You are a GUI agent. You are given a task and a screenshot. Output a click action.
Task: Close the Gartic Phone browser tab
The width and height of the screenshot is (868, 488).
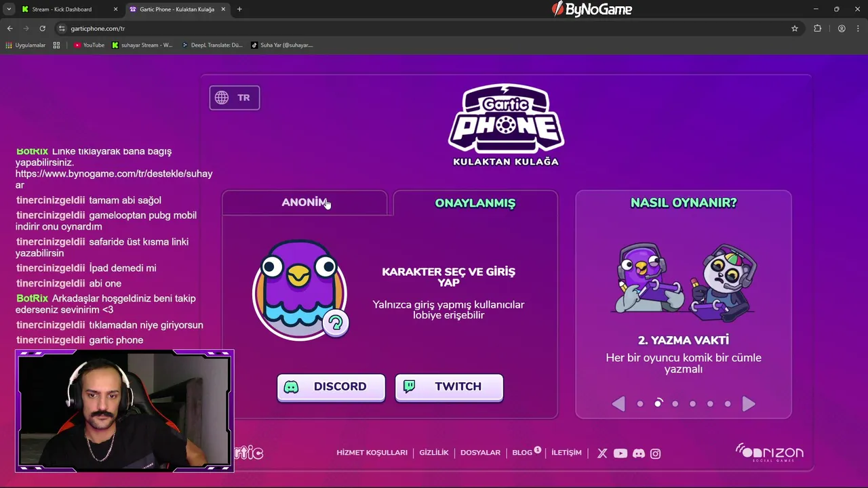pyautogui.click(x=223, y=9)
